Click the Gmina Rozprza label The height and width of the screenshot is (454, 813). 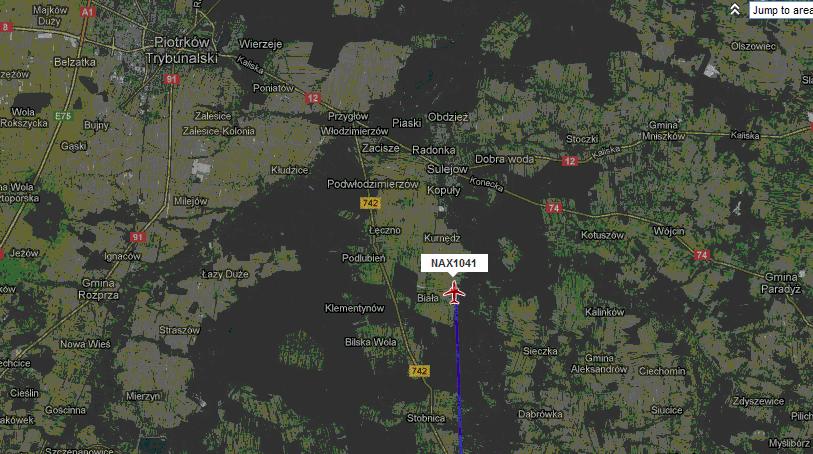click(99, 289)
